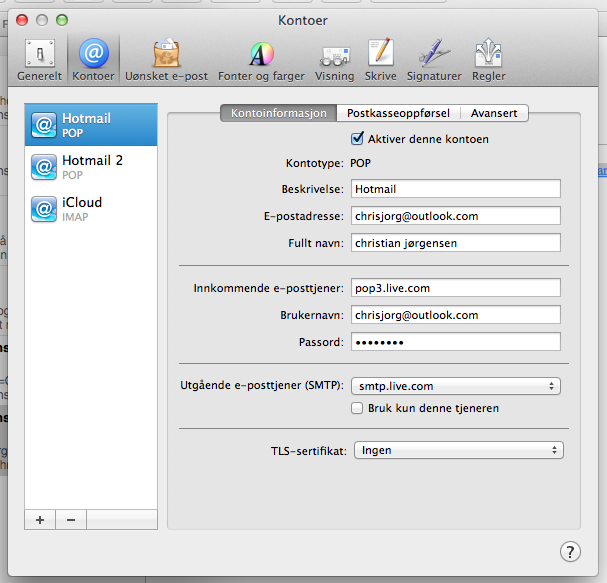Screen dimensions: 607x583
Task: Click the E-postadresse field
Action: pyautogui.click(x=456, y=216)
